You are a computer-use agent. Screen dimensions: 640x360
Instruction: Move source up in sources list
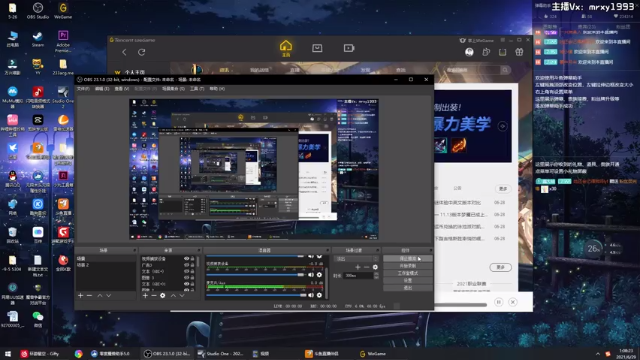tap(173, 296)
